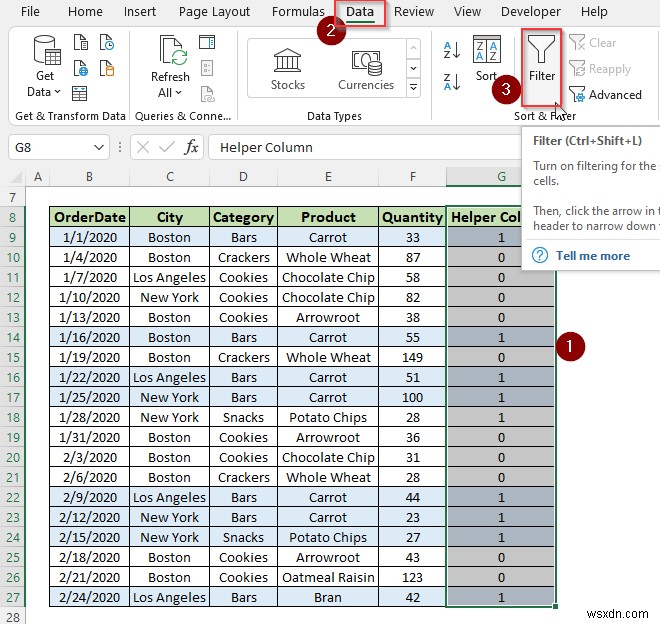
Task: Select row 27 header
Action: 13,597
